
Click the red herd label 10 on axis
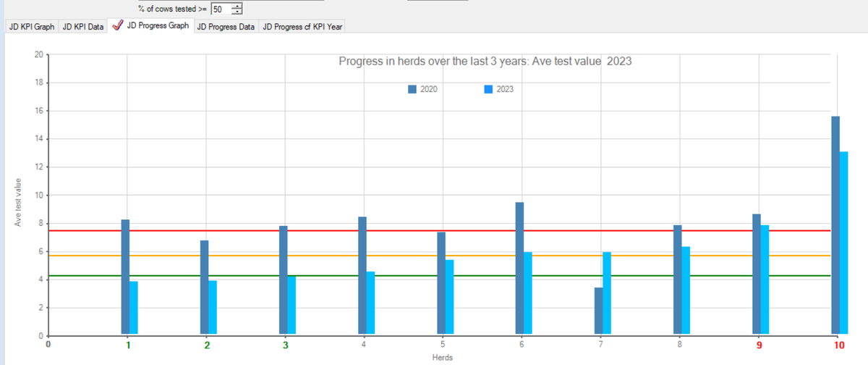point(838,345)
